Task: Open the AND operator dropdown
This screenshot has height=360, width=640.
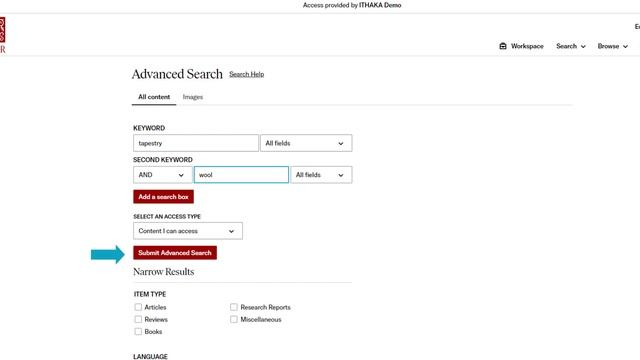Action: click(162, 175)
